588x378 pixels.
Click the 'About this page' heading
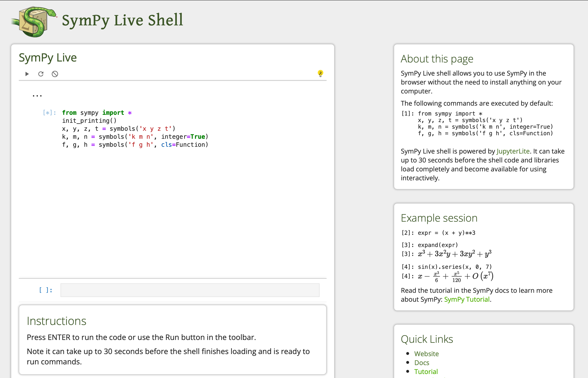[437, 59]
